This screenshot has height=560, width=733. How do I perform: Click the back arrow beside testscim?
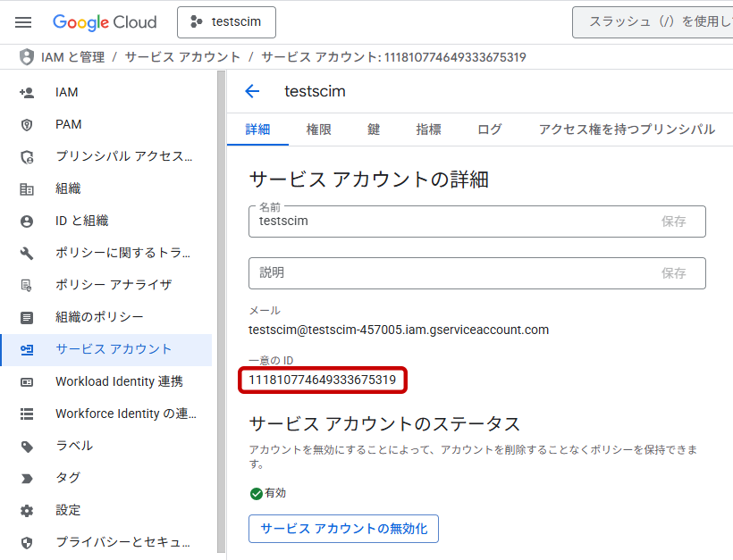pos(252,91)
